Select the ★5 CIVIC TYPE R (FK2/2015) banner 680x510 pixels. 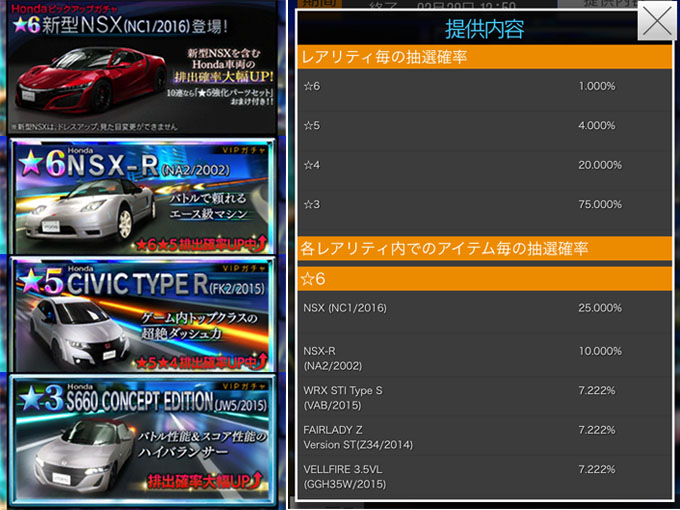pos(142,314)
